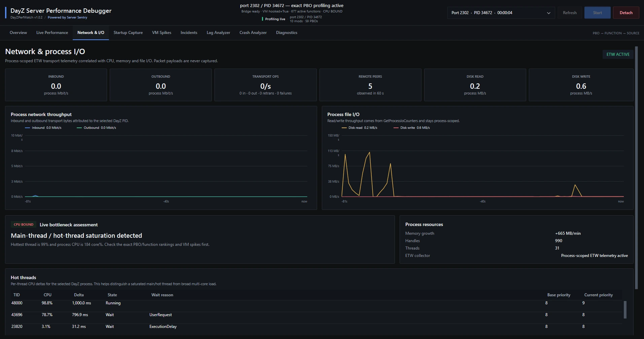The height and width of the screenshot is (339, 644).
Task: Click the Disk write legend swatch
Action: pyautogui.click(x=396, y=128)
